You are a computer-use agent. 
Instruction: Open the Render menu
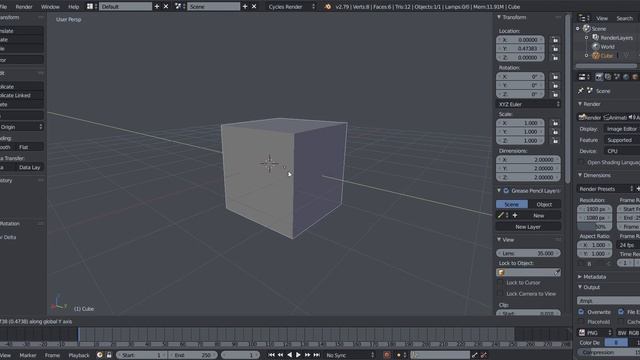(x=24, y=7)
